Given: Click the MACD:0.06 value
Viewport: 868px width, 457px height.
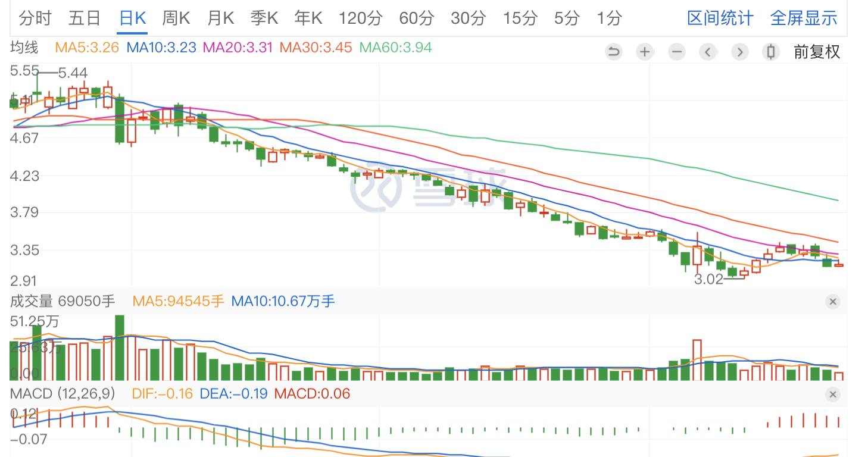Looking at the screenshot, I should 312,394.
